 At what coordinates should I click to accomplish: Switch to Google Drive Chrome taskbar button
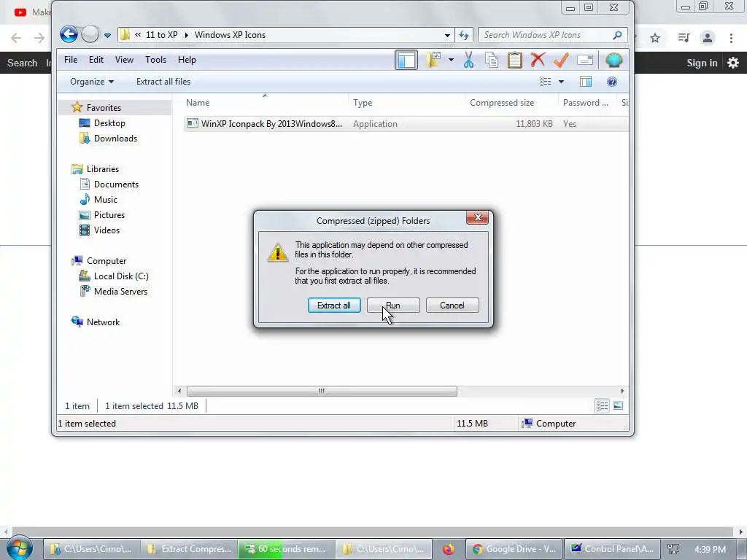click(514, 549)
